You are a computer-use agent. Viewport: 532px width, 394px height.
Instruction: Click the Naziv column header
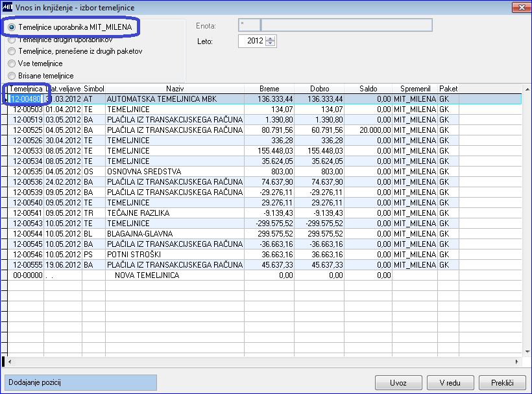(175, 89)
